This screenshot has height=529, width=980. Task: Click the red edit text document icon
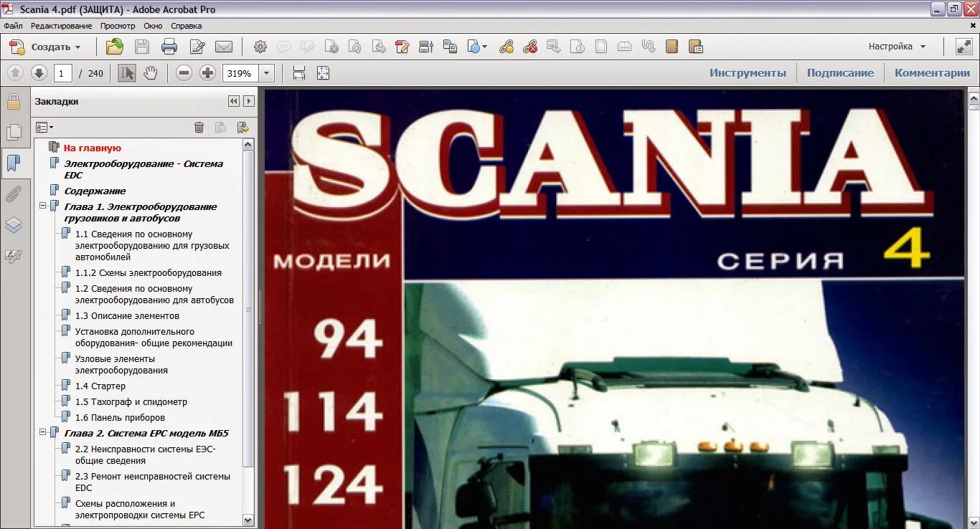(x=402, y=47)
